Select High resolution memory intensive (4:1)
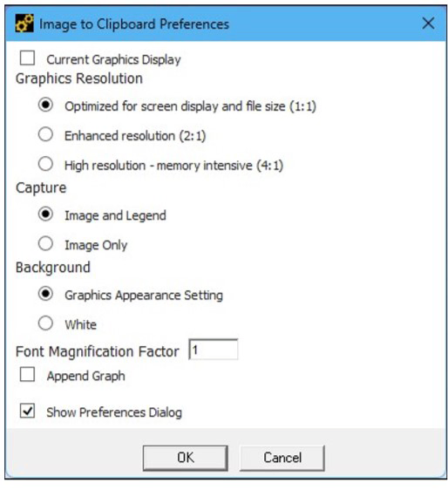Viewport: 448px width, 490px height. click(45, 165)
